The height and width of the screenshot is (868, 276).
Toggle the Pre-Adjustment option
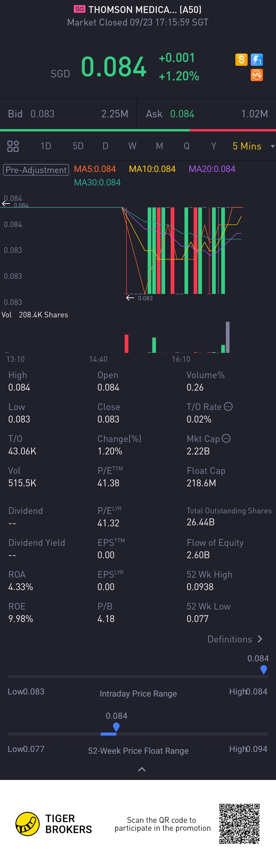(x=36, y=169)
